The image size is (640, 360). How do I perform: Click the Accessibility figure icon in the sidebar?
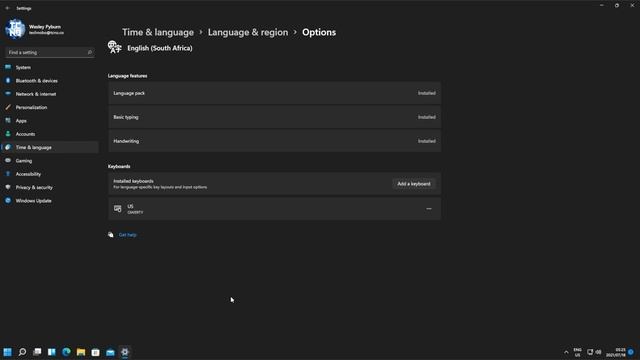point(8,174)
